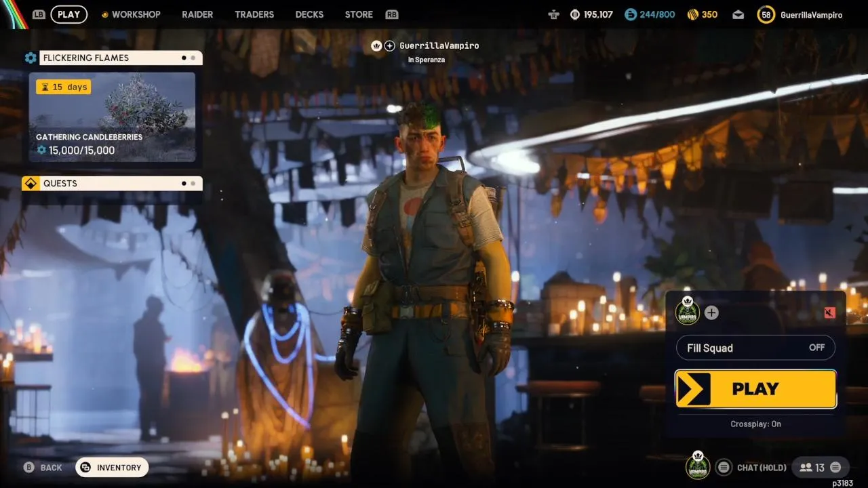Open the Decks tab
The height and width of the screenshot is (488, 868).
(309, 14)
